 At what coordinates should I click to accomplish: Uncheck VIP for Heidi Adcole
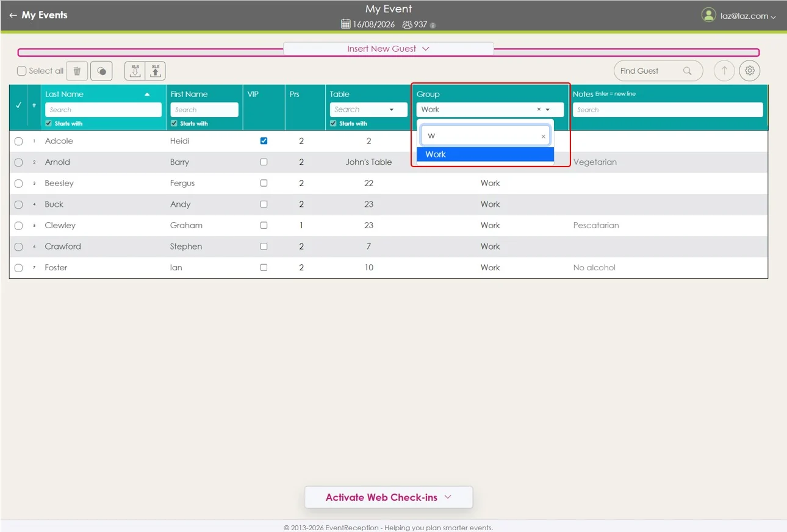(264, 141)
